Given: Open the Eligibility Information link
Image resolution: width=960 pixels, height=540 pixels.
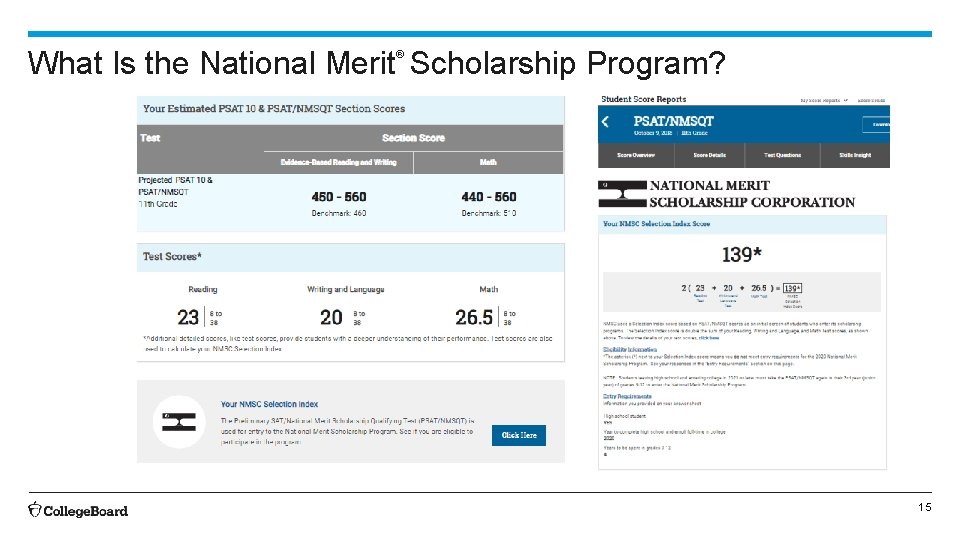Looking at the screenshot, I should pyautogui.click(x=629, y=349).
